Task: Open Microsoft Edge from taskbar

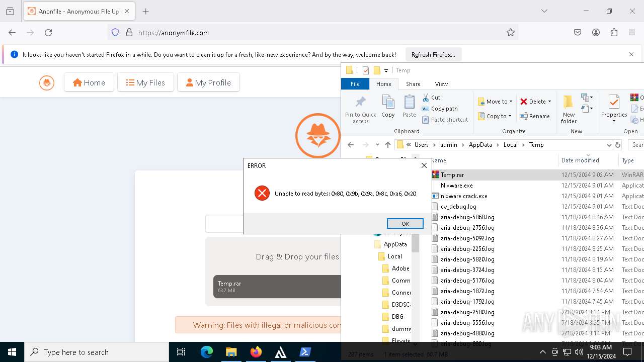Action: [x=207, y=352]
